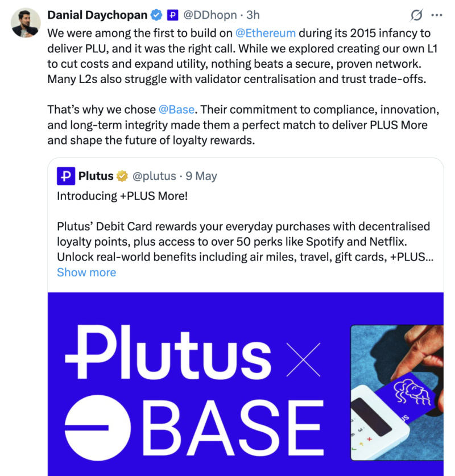The width and height of the screenshot is (455, 476).
Task: Click the gold verified badge beside Plutus
Action: point(122,176)
